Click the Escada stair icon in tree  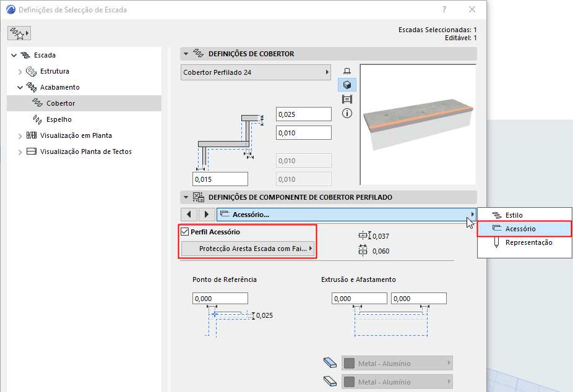coord(25,55)
